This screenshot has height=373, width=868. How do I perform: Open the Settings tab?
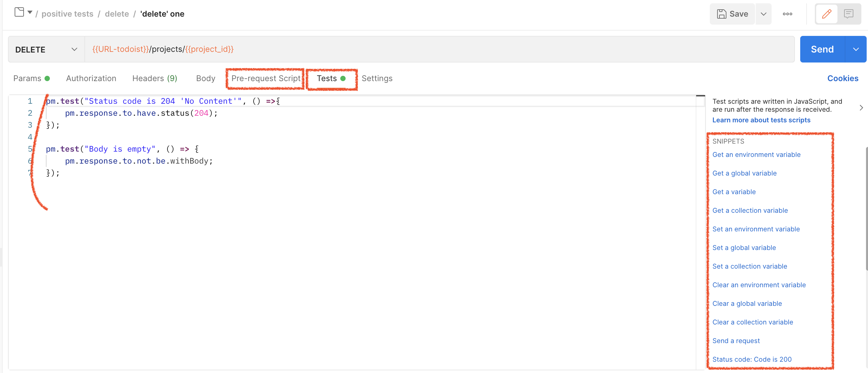pyautogui.click(x=377, y=78)
